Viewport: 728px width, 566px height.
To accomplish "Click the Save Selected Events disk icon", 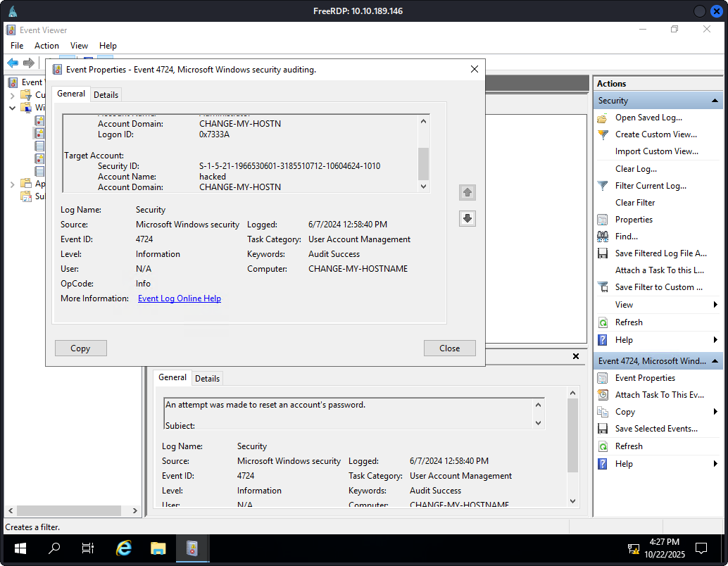I will 602,429.
